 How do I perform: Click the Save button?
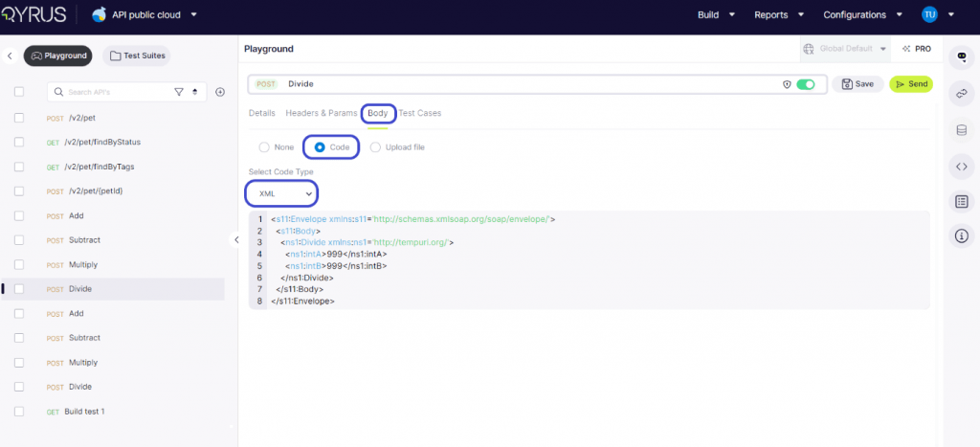coord(857,84)
